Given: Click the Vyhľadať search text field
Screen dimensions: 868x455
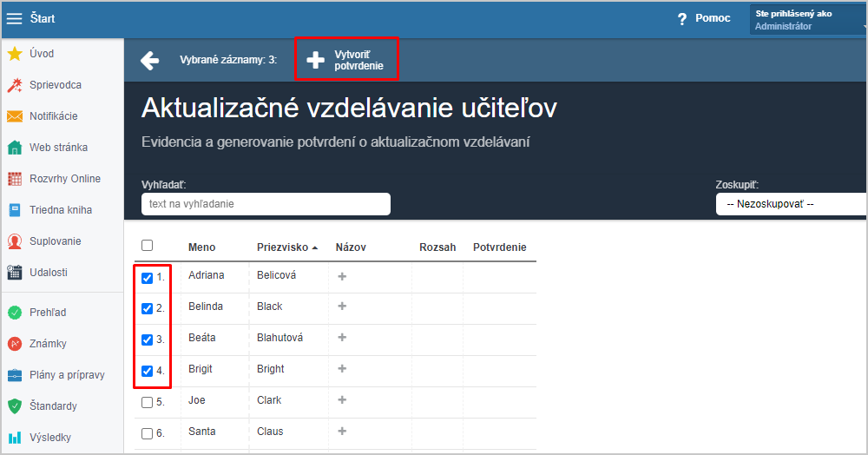Looking at the screenshot, I should pyautogui.click(x=266, y=204).
